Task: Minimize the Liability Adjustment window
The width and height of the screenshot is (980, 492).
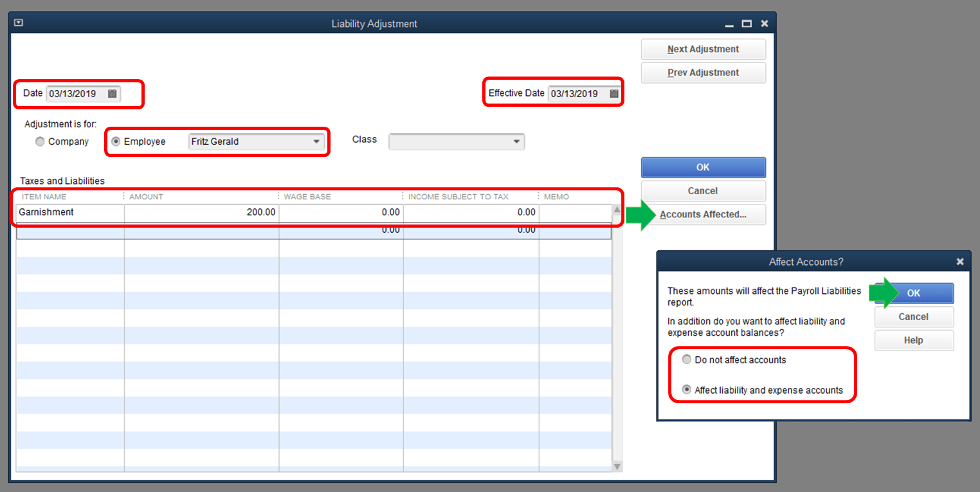Action: pos(729,24)
